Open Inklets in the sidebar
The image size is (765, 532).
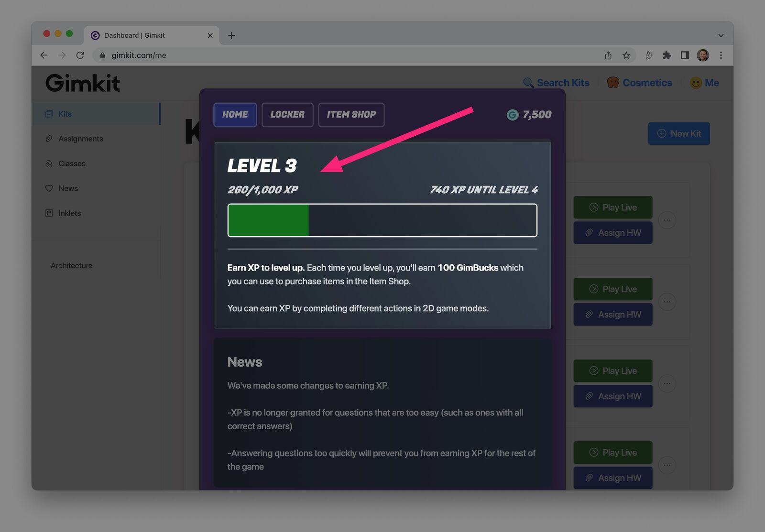(x=96, y=213)
